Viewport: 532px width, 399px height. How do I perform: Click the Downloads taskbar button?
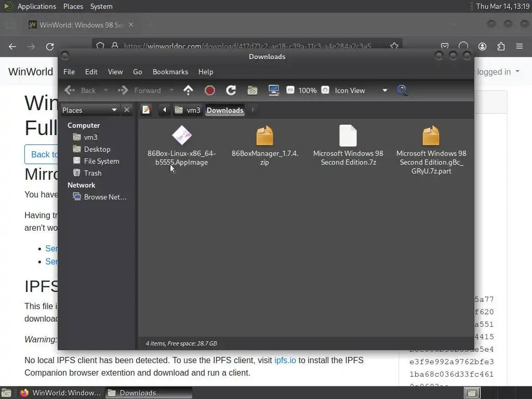click(x=149, y=393)
